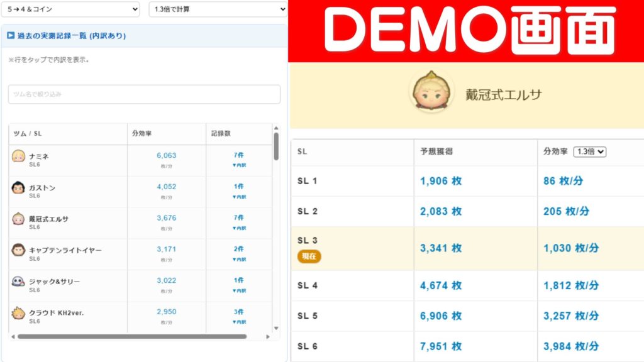Click the horizontal scrollbar below record table
This screenshot has width=644, height=362.
pos(132,337)
